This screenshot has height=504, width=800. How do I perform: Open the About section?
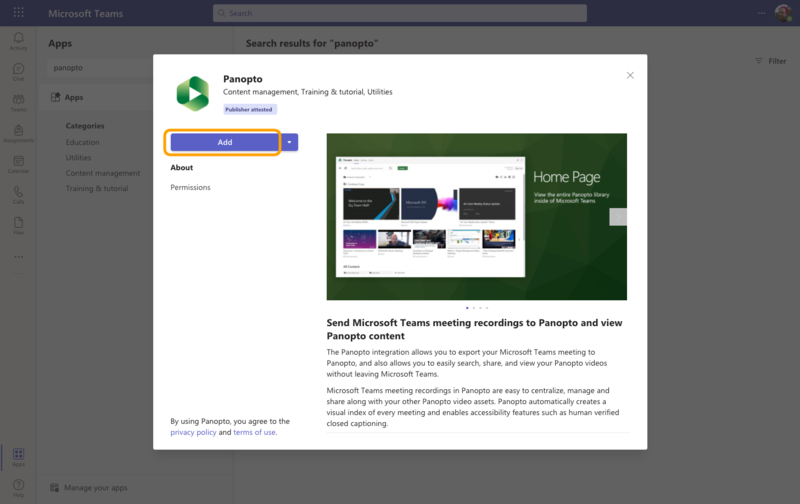(x=181, y=168)
